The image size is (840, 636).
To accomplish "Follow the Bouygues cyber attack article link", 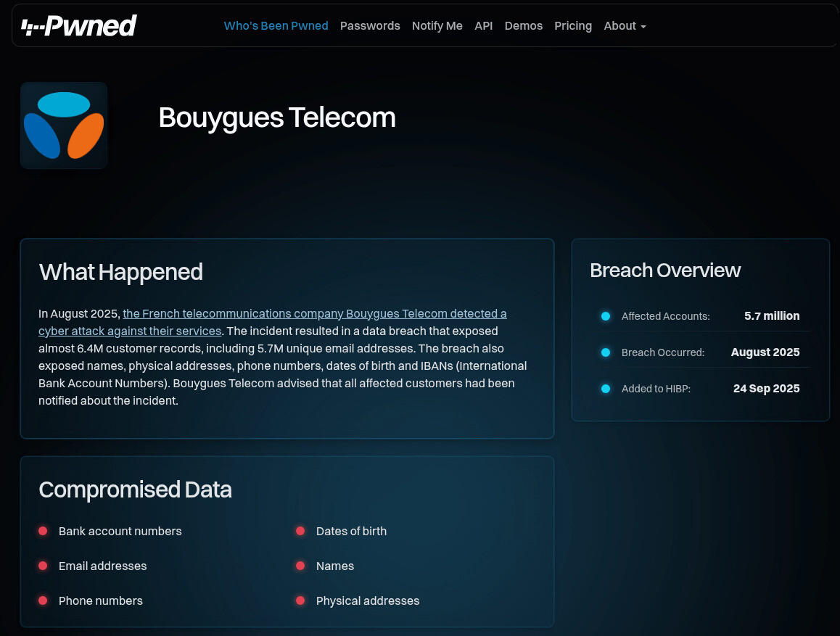I will point(314,314).
